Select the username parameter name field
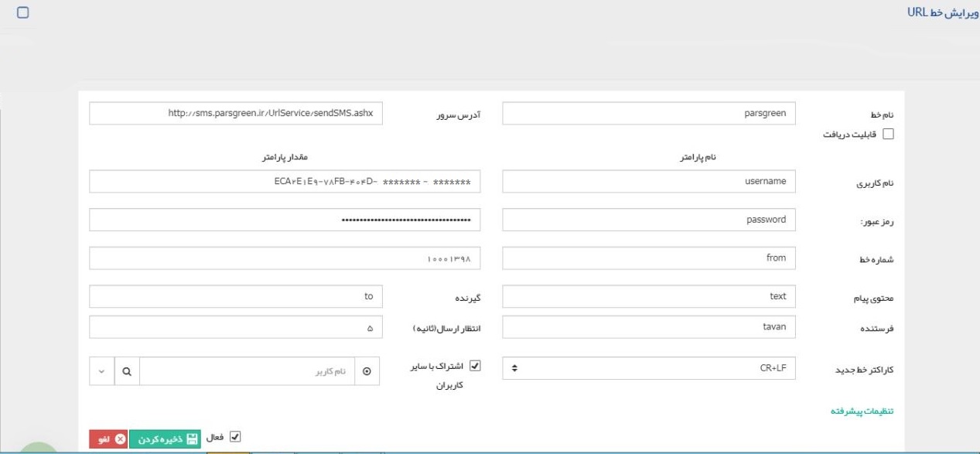This screenshot has height=454, width=980. click(648, 181)
